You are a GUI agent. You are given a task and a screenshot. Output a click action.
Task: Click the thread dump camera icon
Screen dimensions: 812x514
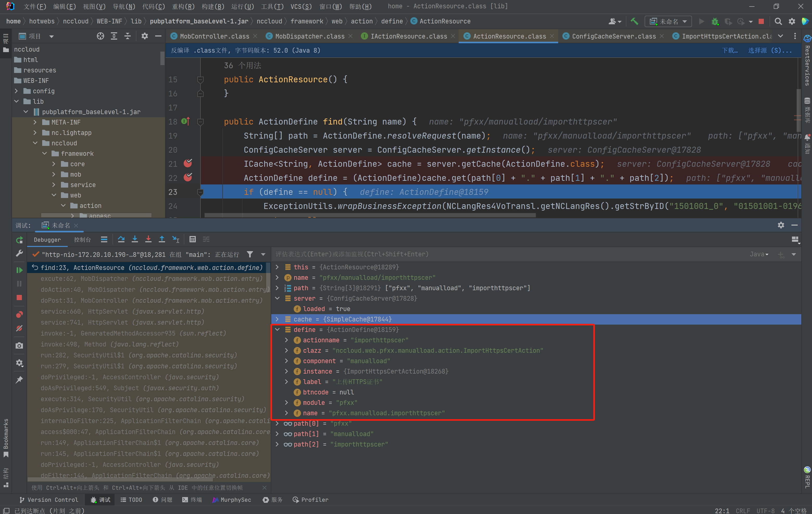[19, 346]
